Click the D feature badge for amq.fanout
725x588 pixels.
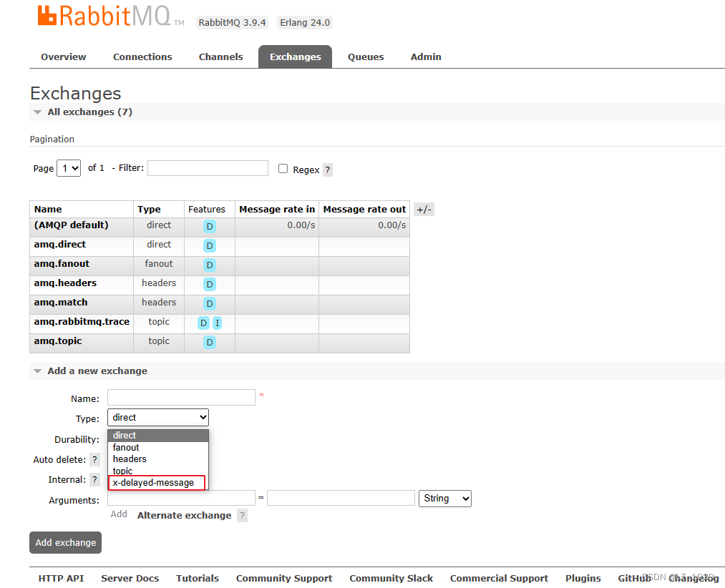point(210,265)
